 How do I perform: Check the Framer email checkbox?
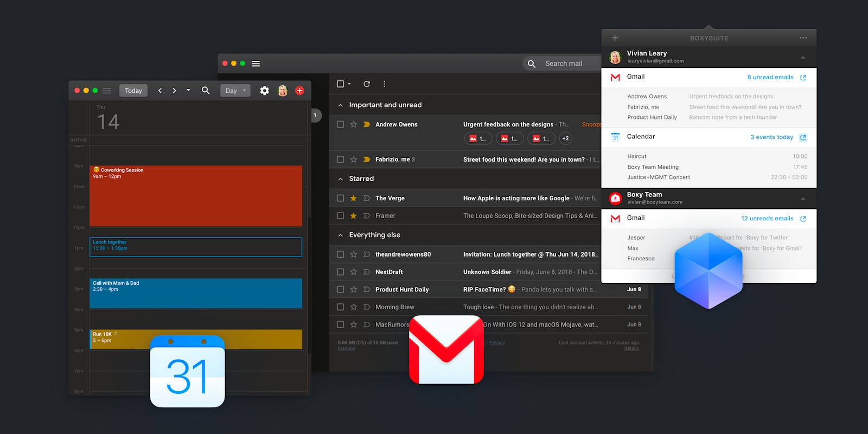point(340,216)
